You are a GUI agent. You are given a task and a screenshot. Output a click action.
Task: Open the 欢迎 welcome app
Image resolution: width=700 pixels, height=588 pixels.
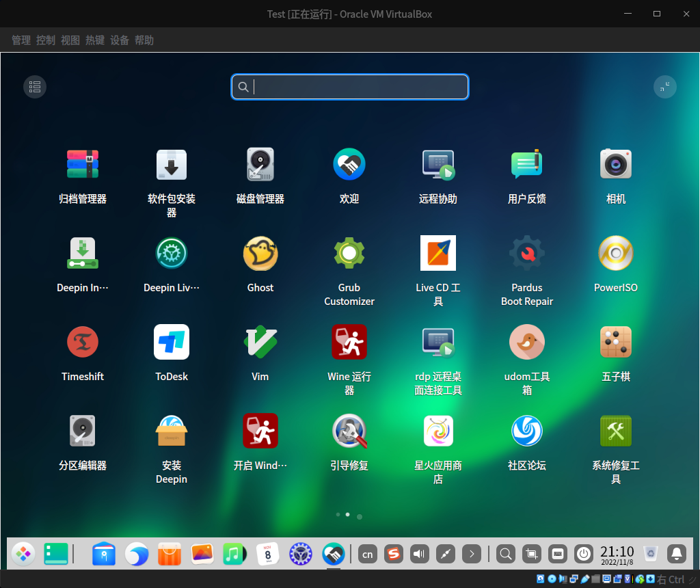349,165
